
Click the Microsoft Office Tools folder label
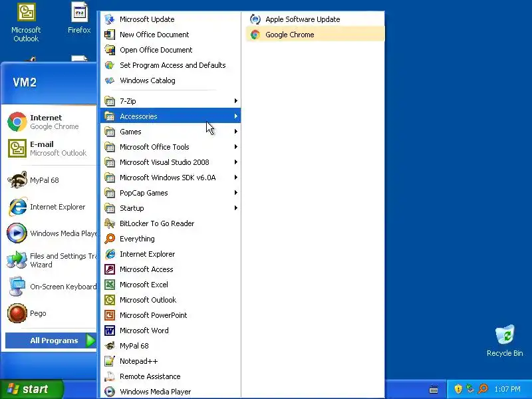tap(154, 147)
